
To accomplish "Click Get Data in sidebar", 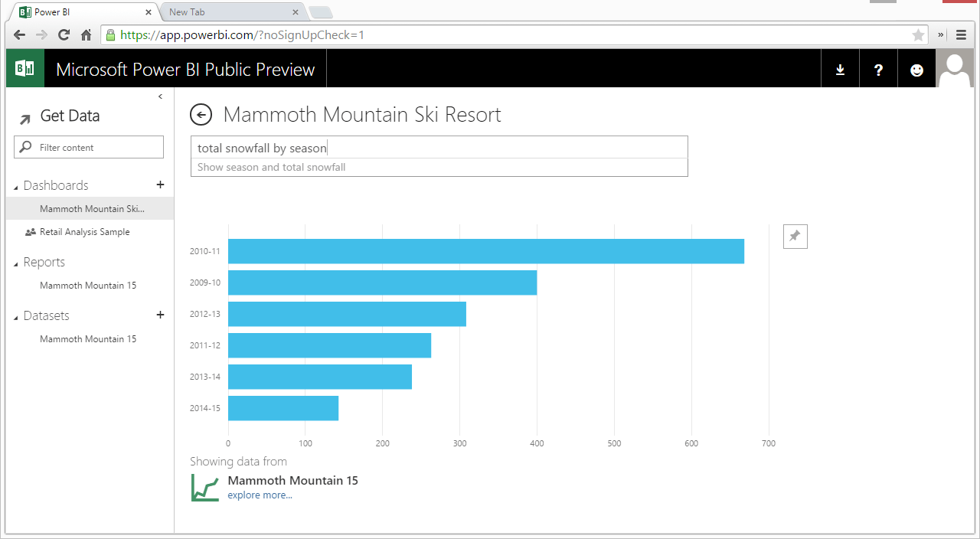I will point(69,116).
